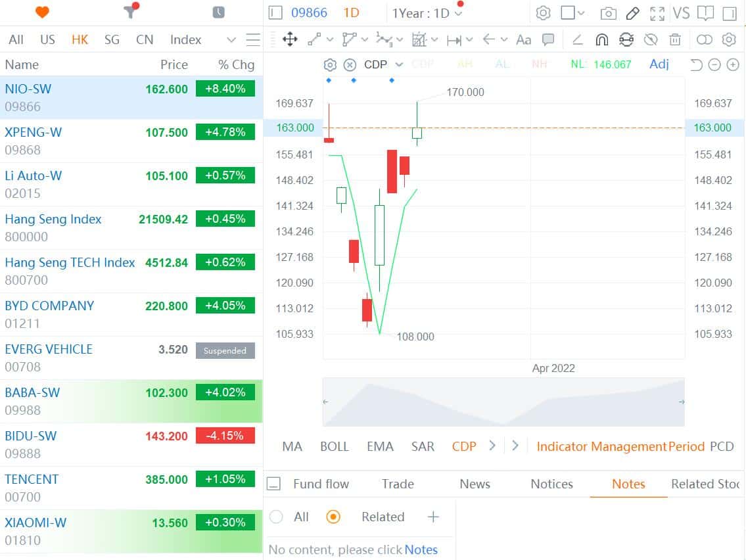Select the angle measurement tool
The height and width of the screenshot is (560, 746).
(577, 39)
